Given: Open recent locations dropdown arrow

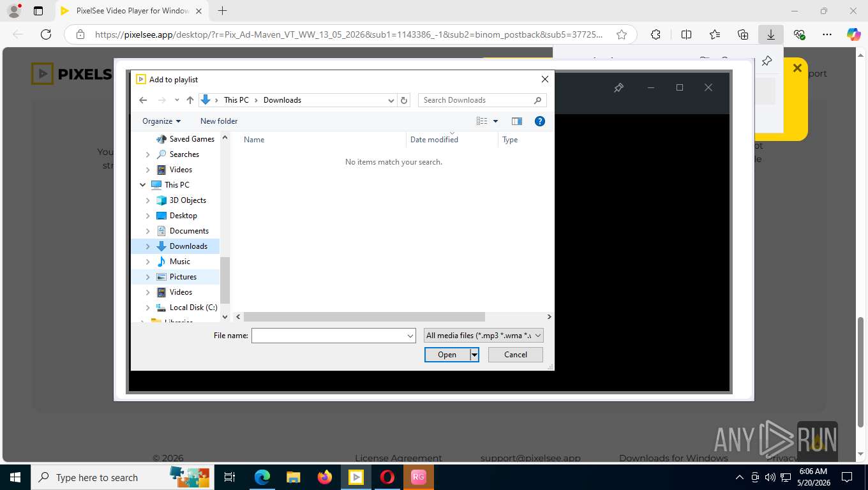Looking at the screenshot, I should click(177, 100).
